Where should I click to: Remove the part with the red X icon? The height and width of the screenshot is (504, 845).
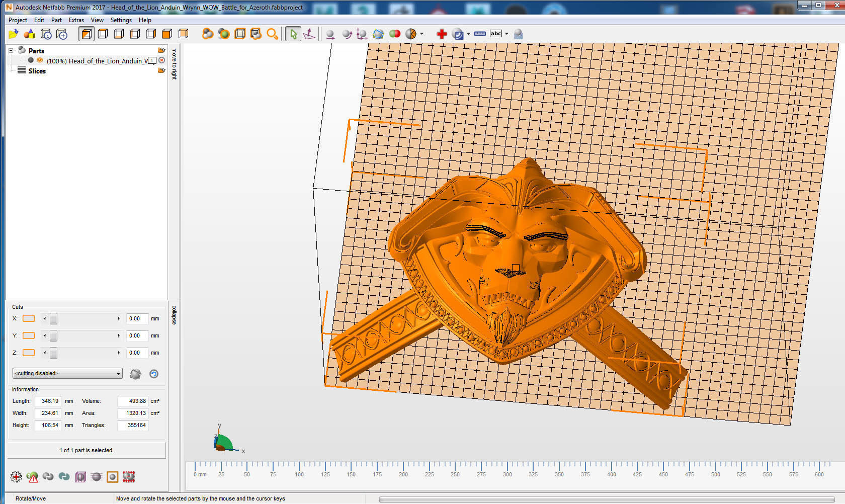click(161, 60)
